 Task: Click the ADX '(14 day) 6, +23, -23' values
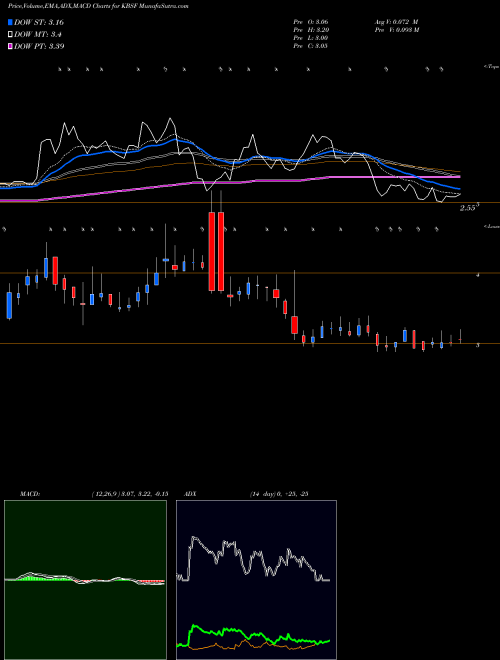point(279,494)
